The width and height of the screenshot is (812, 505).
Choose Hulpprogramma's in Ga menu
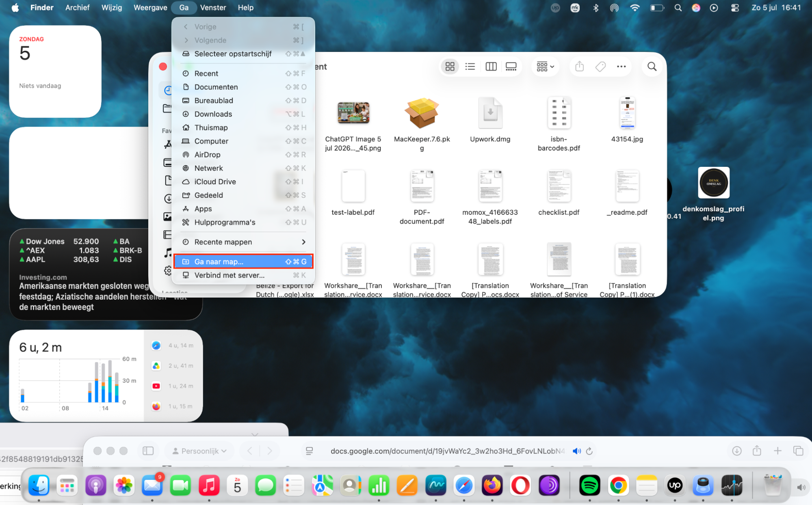244,222
